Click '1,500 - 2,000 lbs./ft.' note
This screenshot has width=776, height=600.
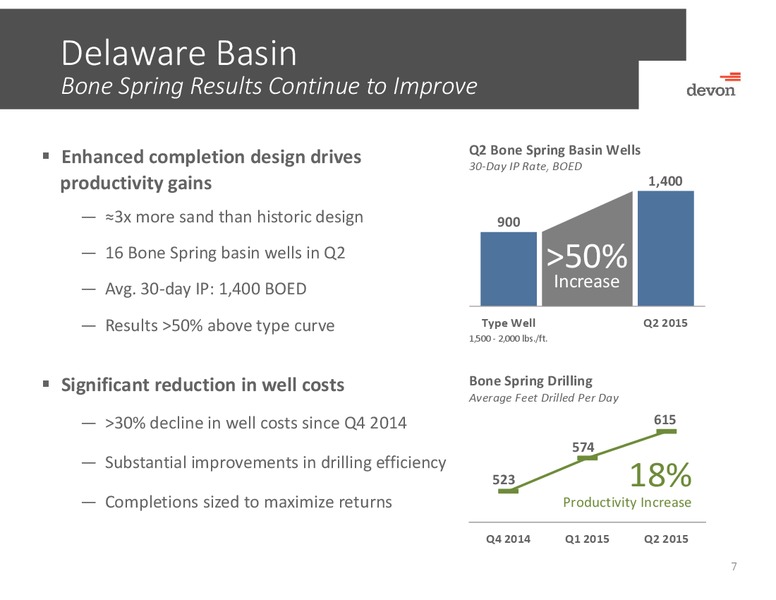pyautogui.click(x=508, y=339)
